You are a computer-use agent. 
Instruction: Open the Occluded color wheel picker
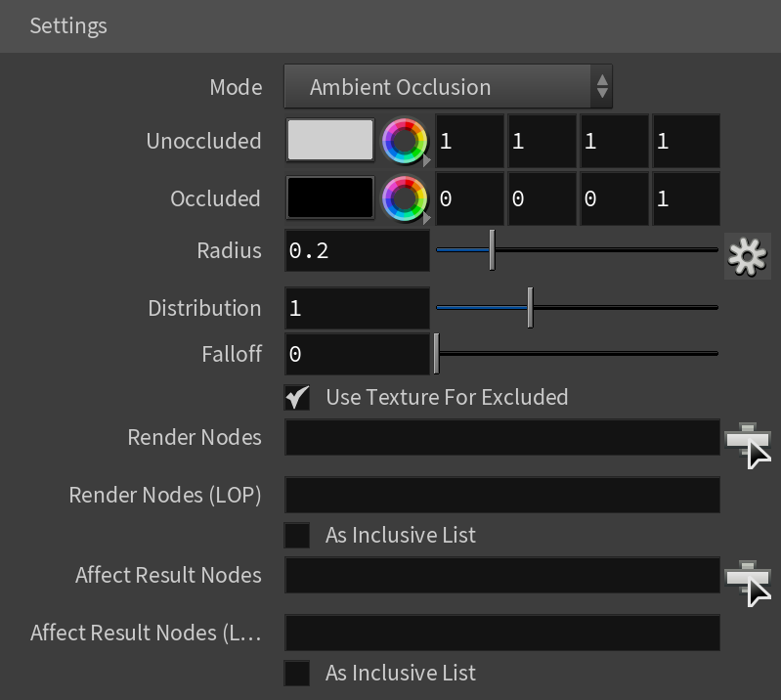405,198
